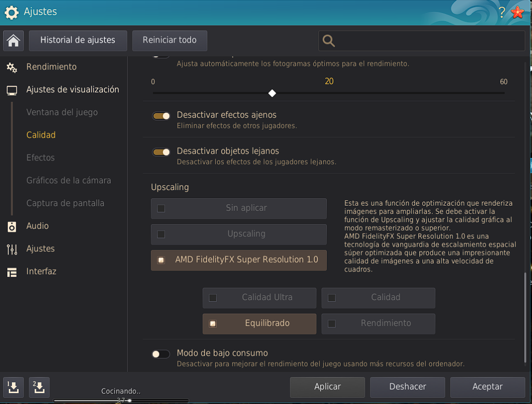532x404 pixels.
Task: Expand the Interfaz category
Action: [41, 272]
